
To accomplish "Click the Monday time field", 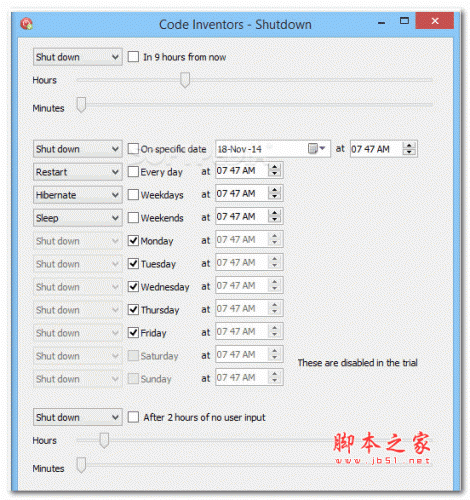I will coord(249,239).
